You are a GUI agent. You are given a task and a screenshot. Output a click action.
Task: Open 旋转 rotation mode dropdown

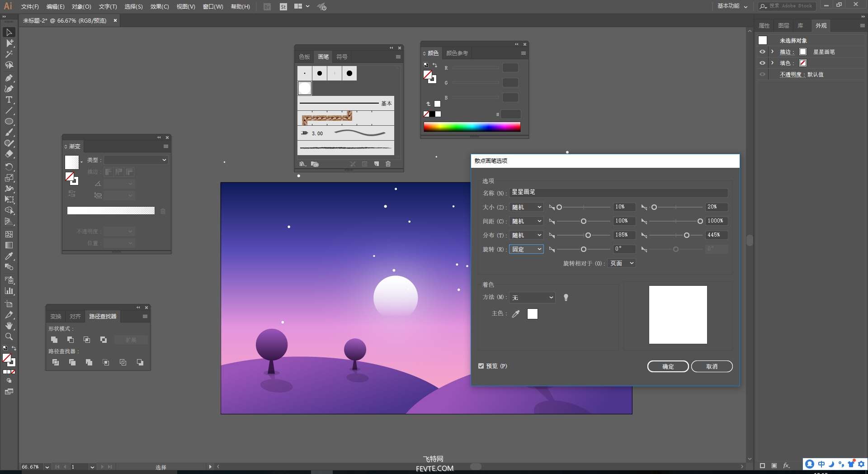point(526,249)
